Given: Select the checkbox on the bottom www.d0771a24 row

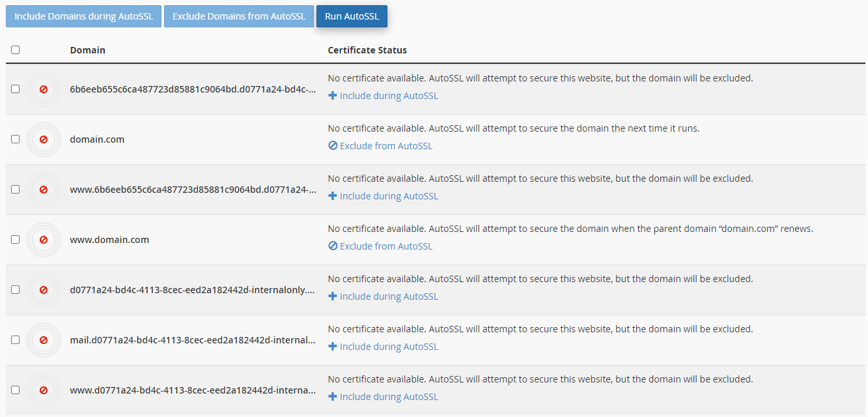Looking at the screenshot, I should 15,390.
